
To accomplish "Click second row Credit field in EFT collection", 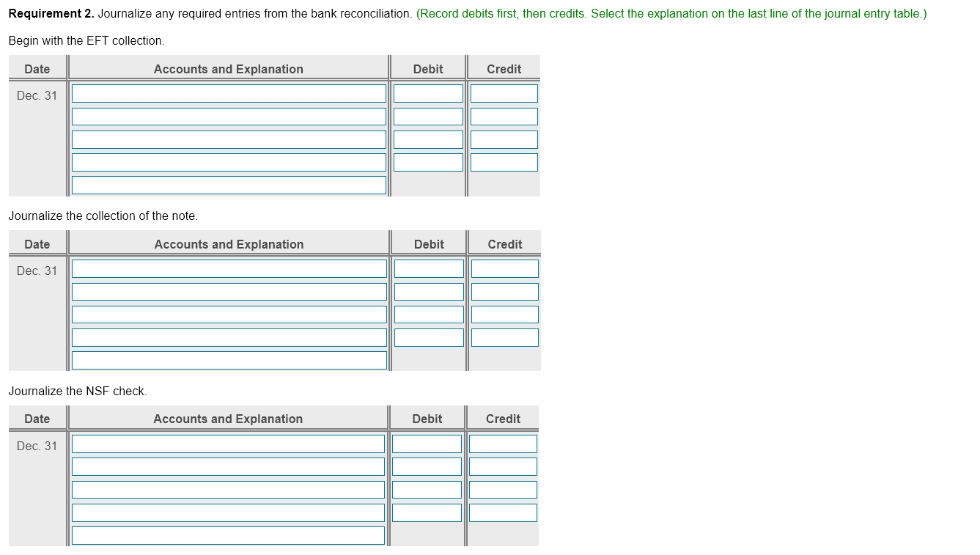I will [504, 117].
